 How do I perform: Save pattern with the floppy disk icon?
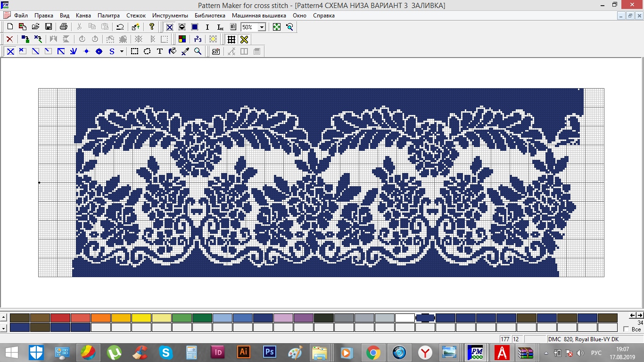pyautogui.click(x=48, y=27)
